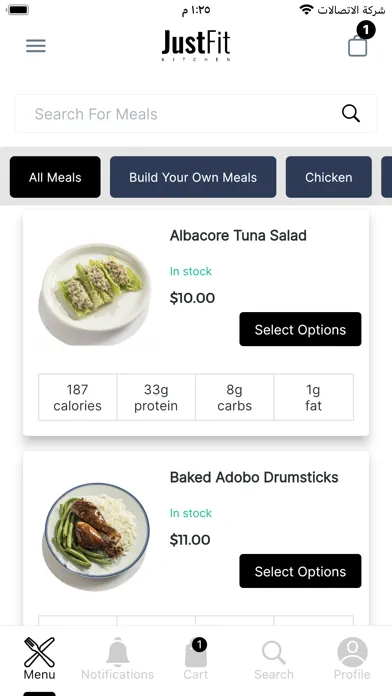This screenshot has width=392, height=696.
Task: Click the Search For Meals field
Action: (x=196, y=114)
